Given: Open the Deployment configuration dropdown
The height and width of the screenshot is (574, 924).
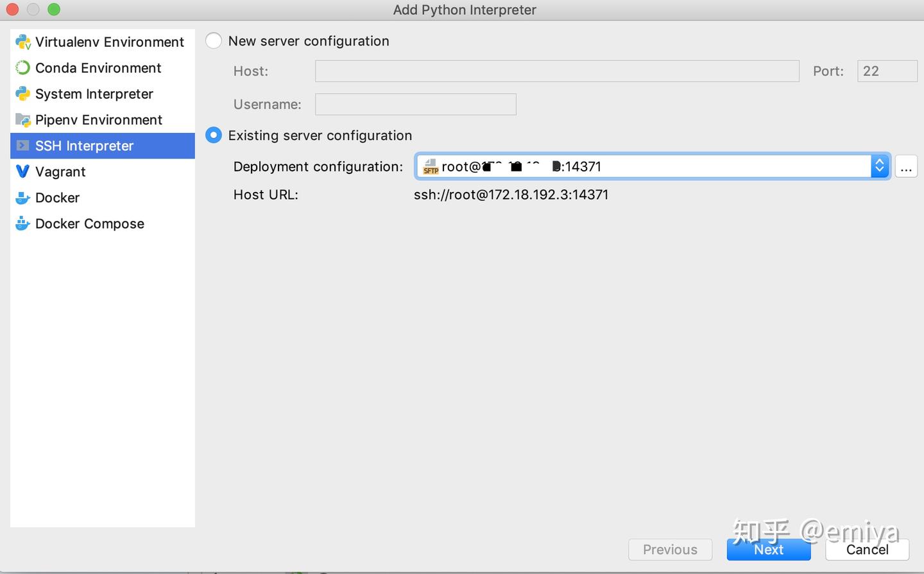Looking at the screenshot, I should 642,167.
